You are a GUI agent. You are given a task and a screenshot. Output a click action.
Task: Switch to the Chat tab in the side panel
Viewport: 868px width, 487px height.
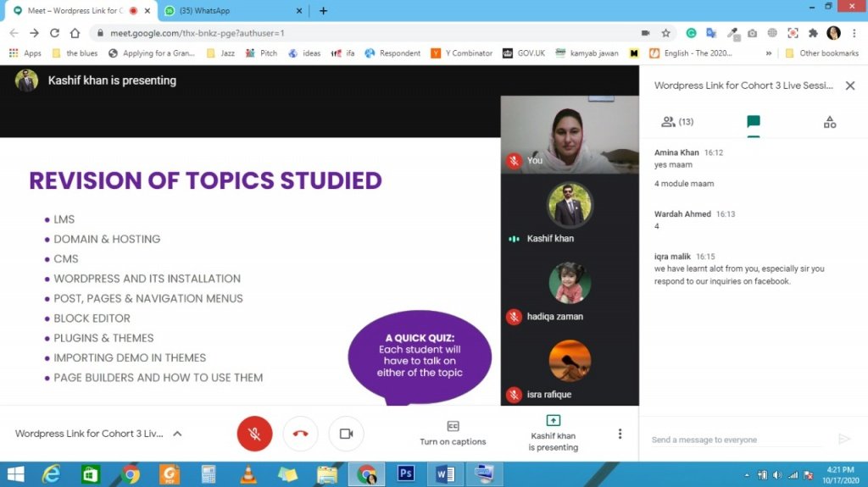click(x=754, y=122)
